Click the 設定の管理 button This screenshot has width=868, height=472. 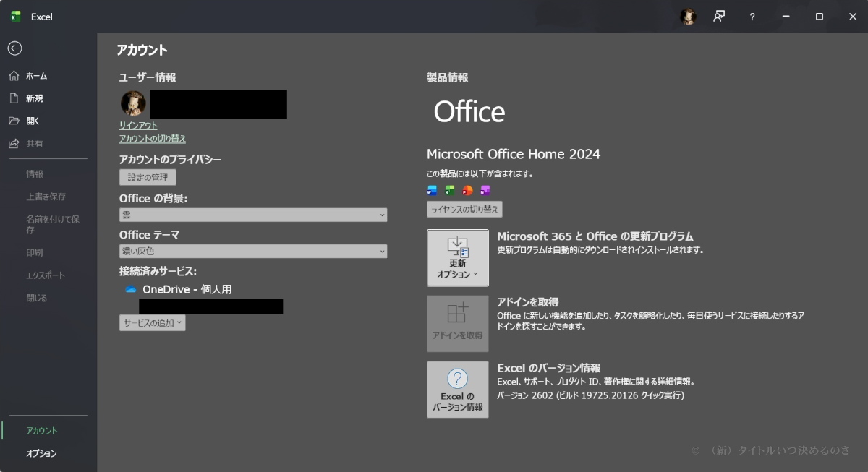pos(148,178)
